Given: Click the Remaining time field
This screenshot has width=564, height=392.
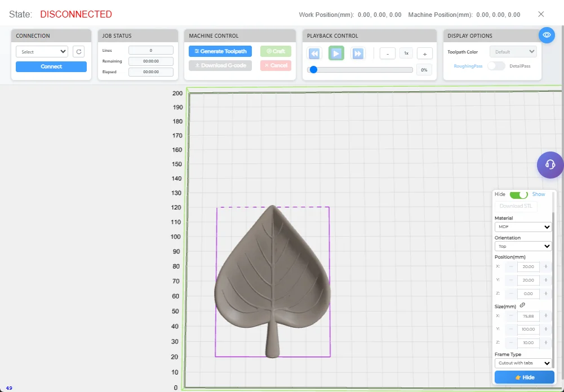Looking at the screenshot, I should [x=150, y=61].
